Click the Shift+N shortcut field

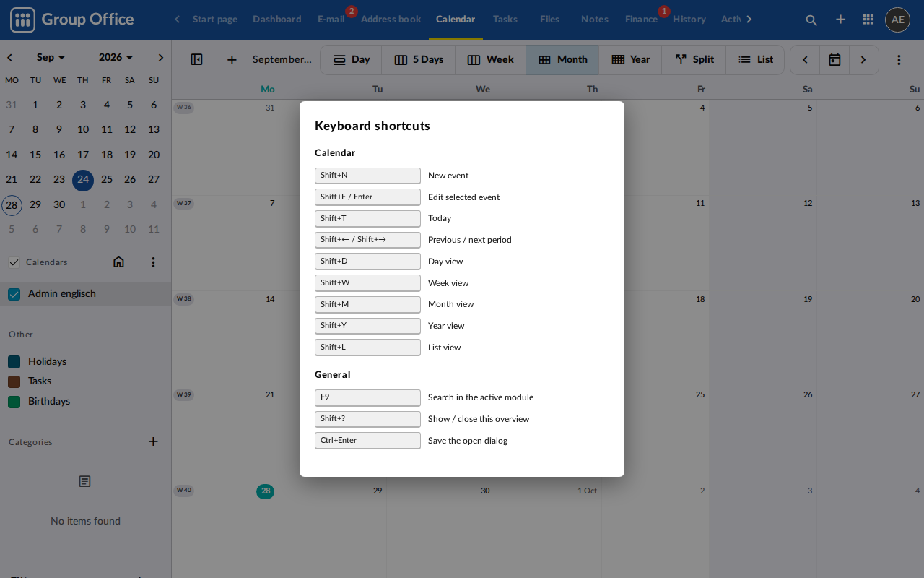coord(367,176)
